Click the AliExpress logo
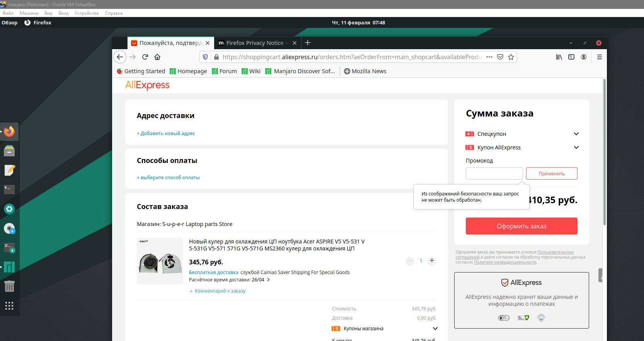 (x=147, y=85)
